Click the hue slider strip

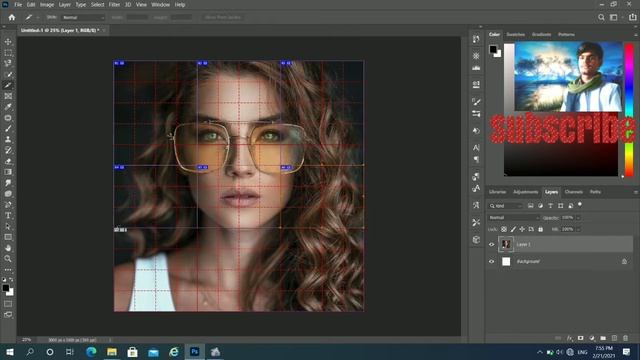point(629,109)
